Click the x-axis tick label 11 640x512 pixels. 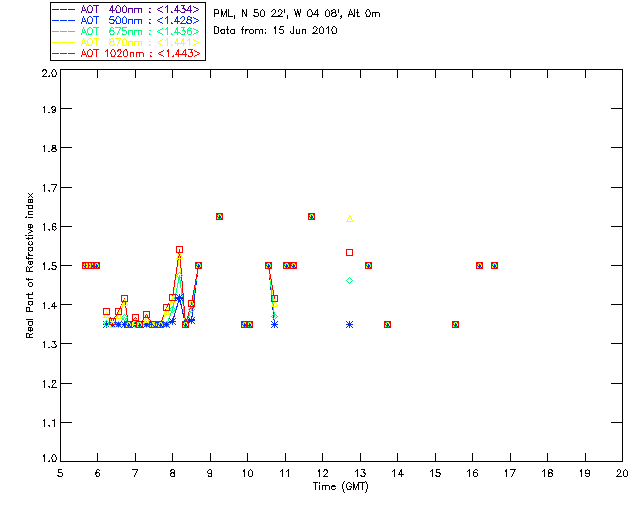pos(285,473)
